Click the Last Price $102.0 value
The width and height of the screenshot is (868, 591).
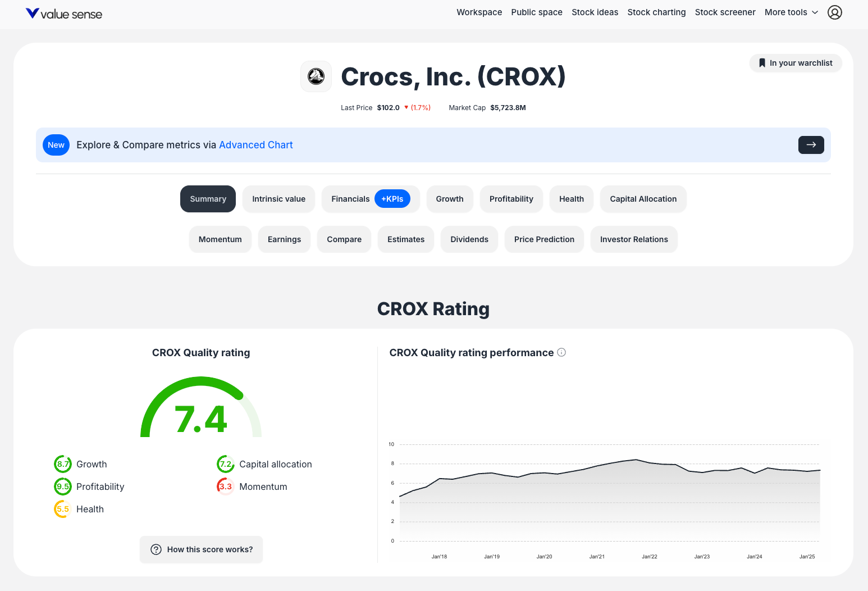click(388, 107)
